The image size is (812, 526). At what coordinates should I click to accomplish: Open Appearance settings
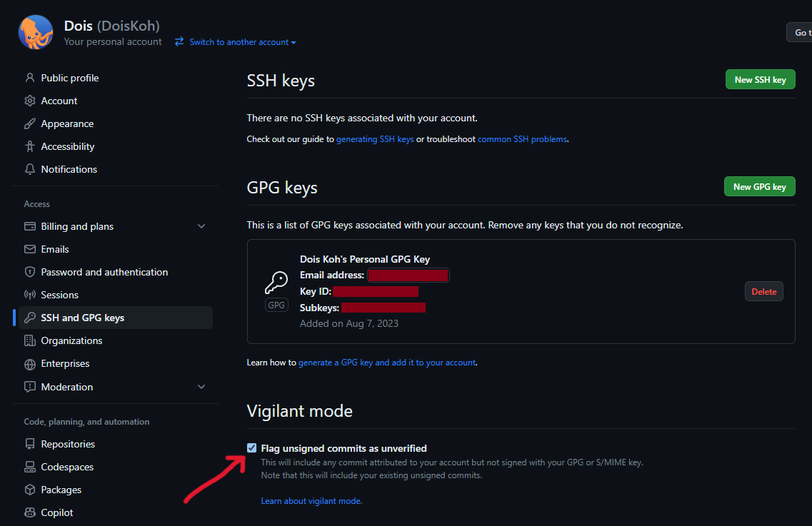point(67,123)
